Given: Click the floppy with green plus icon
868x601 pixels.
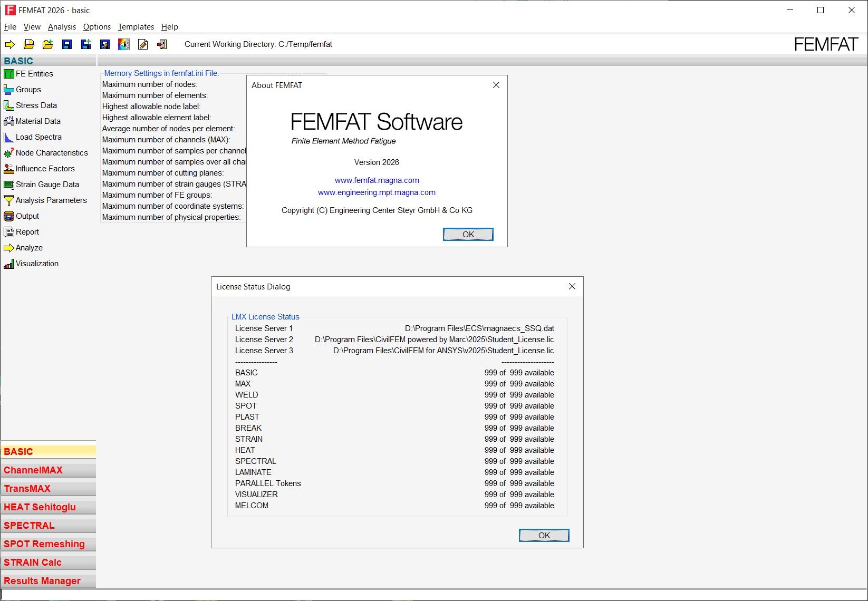Looking at the screenshot, I should (x=86, y=44).
